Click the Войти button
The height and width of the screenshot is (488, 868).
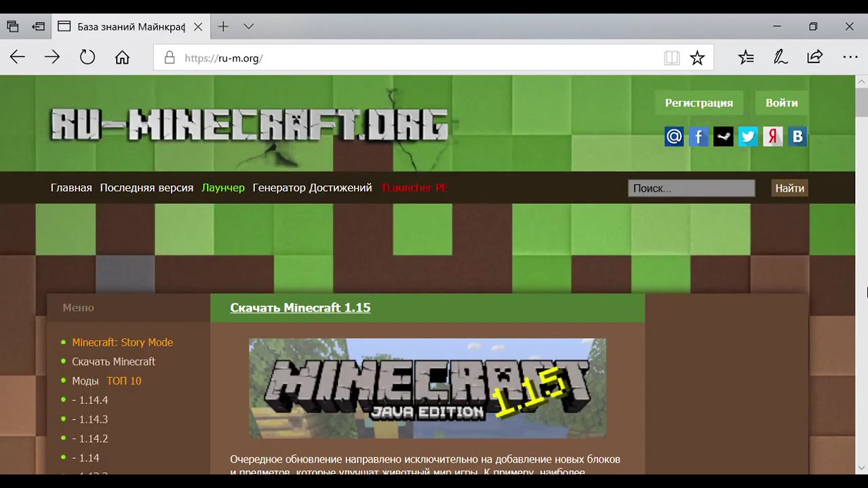pos(782,103)
